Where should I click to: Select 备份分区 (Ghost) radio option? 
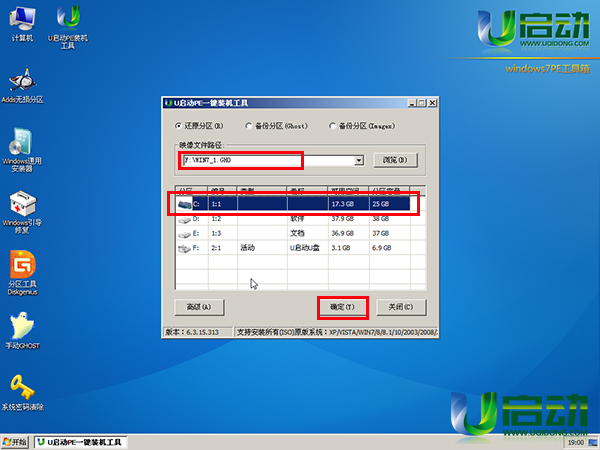click(x=276, y=126)
